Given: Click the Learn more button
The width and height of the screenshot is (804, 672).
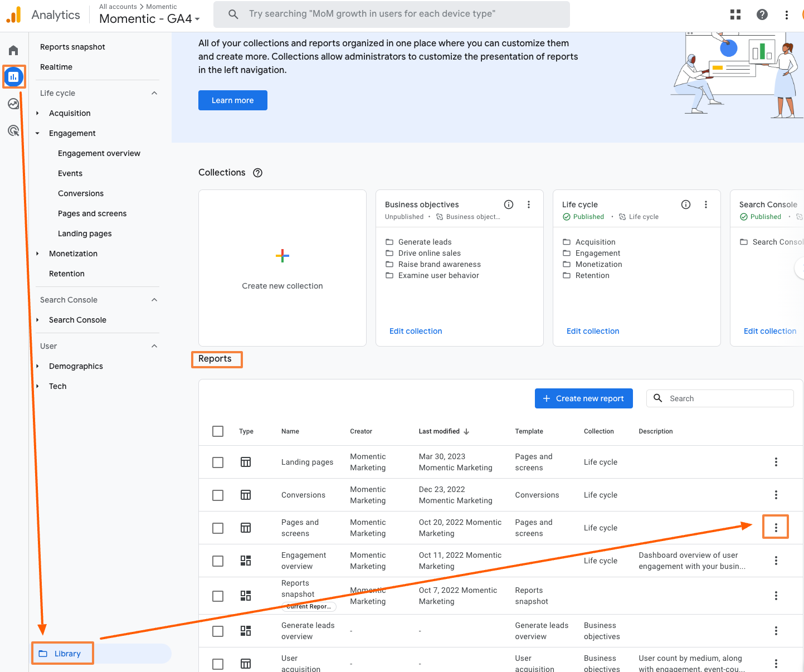Looking at the screenshot, I should point(233,100).
